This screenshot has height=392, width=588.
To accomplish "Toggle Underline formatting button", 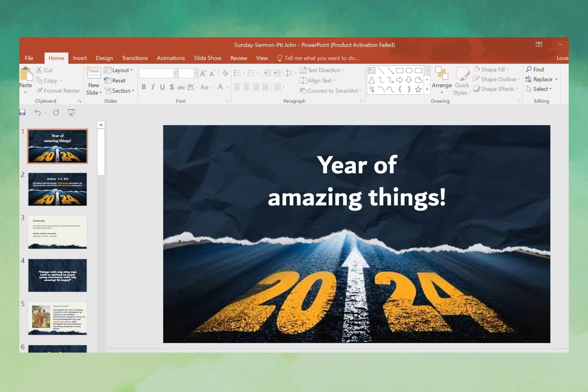I will [x=162, y=87].
